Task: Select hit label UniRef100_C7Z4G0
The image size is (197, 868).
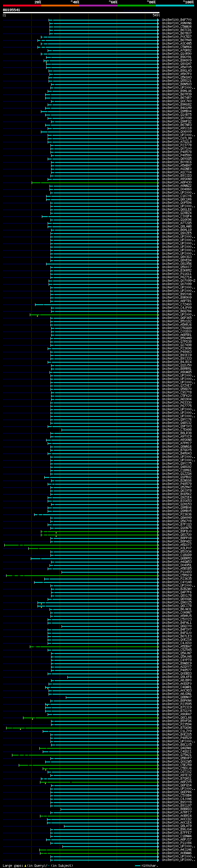Action: 176,304
